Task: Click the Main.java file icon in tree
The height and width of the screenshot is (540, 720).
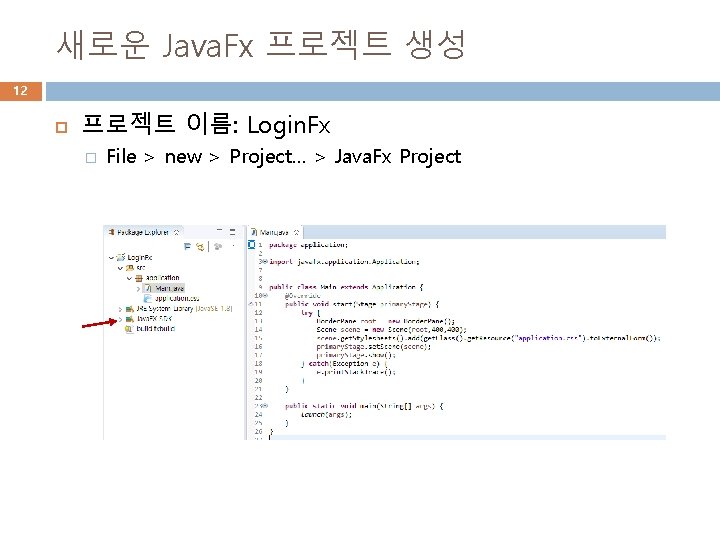Action: pos(148,288)
